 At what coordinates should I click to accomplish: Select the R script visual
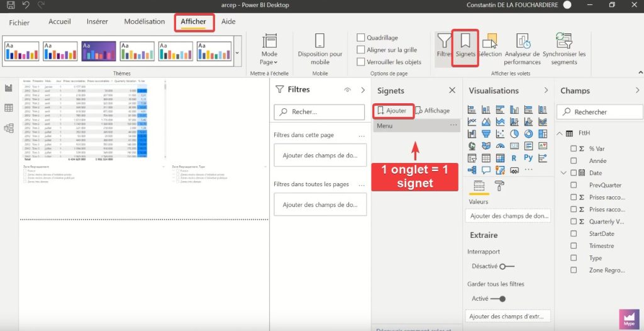[x=514, y=158]
